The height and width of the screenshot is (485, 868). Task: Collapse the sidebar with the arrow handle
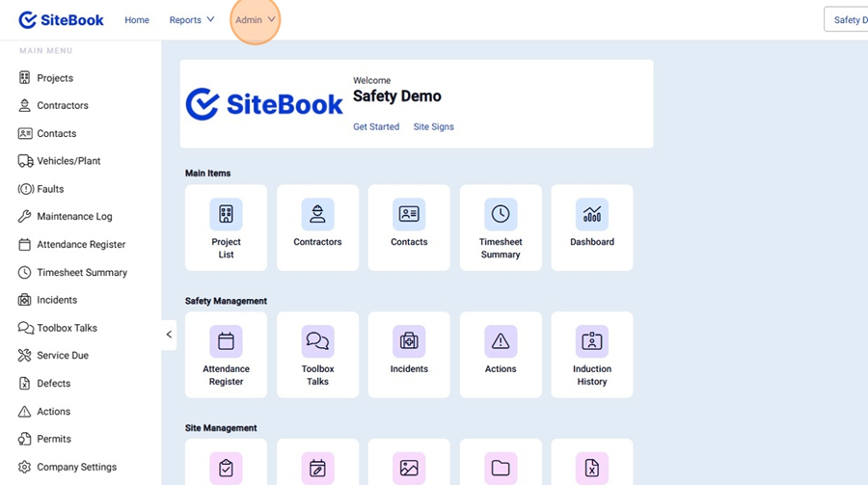coord(169,335)
